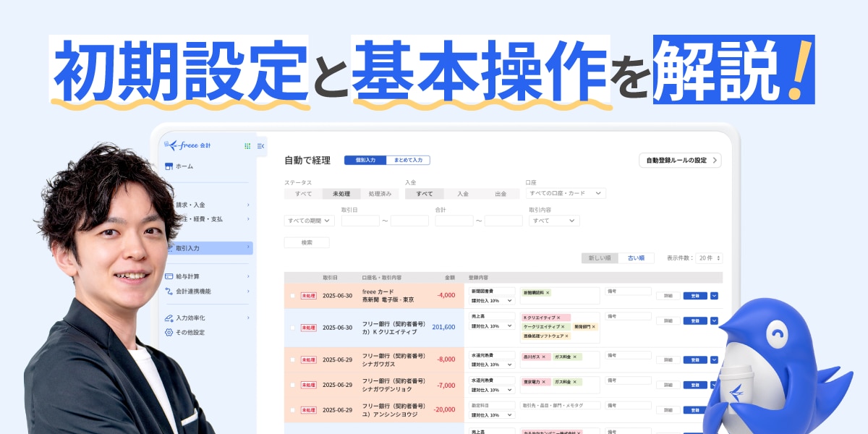The image size is (868, 434).
Task: Open 自動登録ルールの設定
Action: pyautogui.click(x=680, y=161)
